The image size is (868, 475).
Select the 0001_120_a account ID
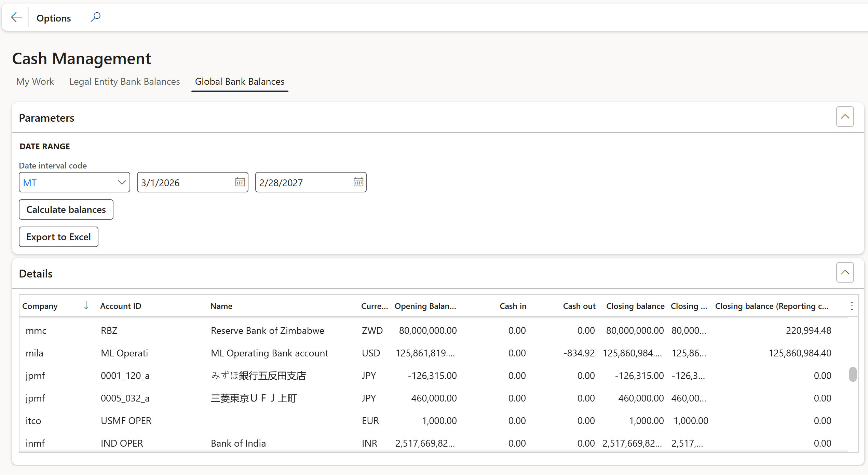pyautogui.click(x=125, y=376)
